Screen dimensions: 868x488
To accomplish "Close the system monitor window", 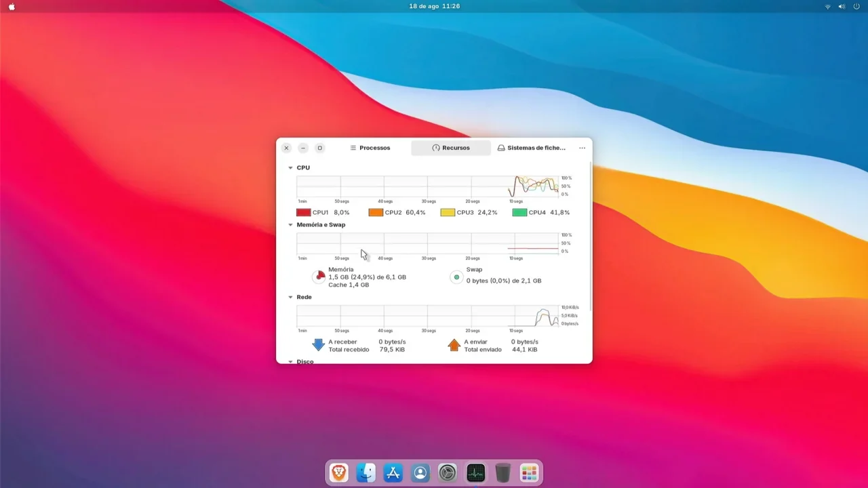I will pyautogui.click(x=286, y=148).
